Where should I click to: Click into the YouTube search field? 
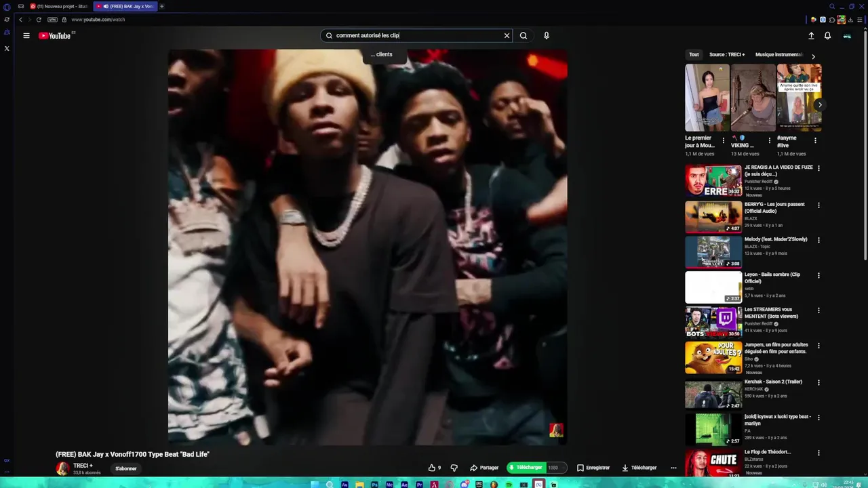pos(417,36)
